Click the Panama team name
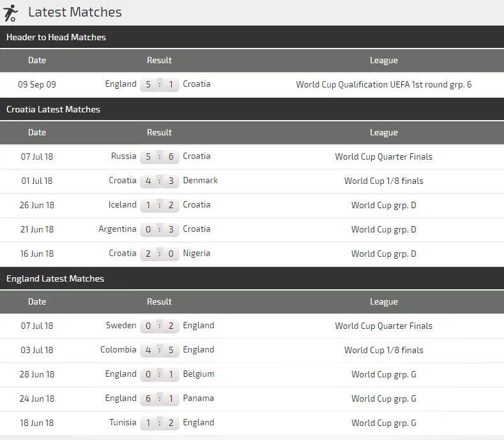The height and width of the screenshot is (440, 504). tap(198, 398)
